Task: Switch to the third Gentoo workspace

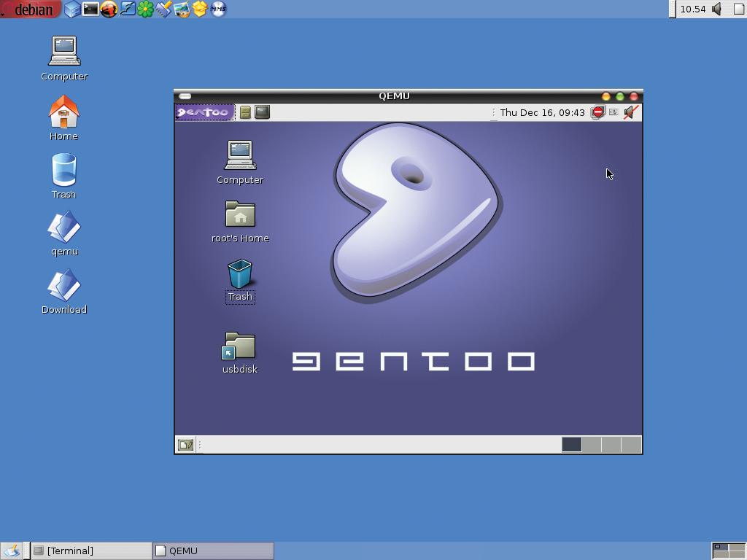Action: click(x=612, y=445)
